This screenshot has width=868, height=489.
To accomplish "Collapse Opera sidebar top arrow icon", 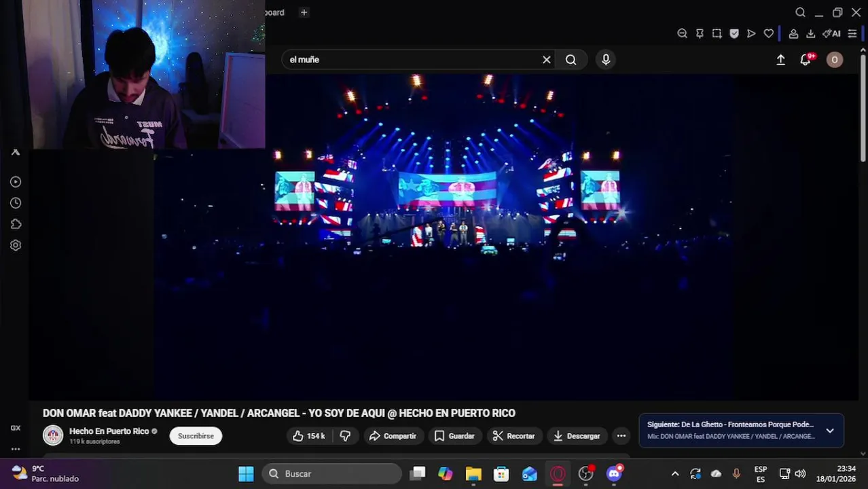I will (x=16, y=152).
